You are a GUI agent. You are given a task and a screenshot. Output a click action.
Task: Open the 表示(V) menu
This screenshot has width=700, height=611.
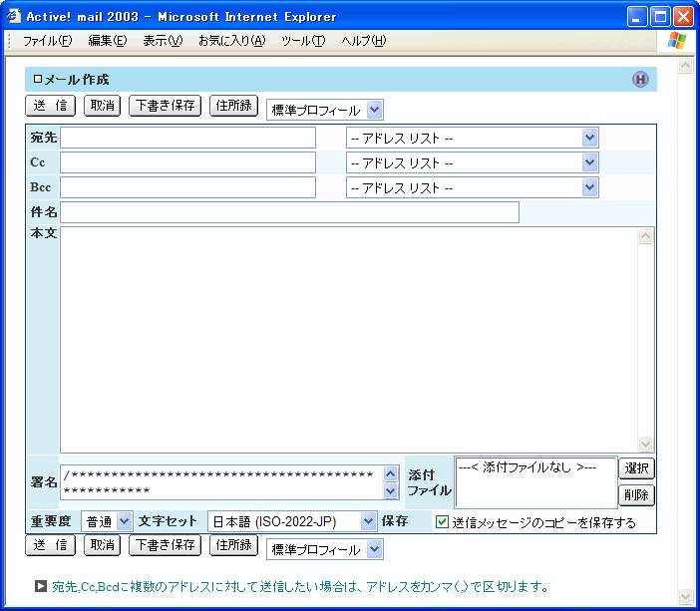click(x=163, y=41)
